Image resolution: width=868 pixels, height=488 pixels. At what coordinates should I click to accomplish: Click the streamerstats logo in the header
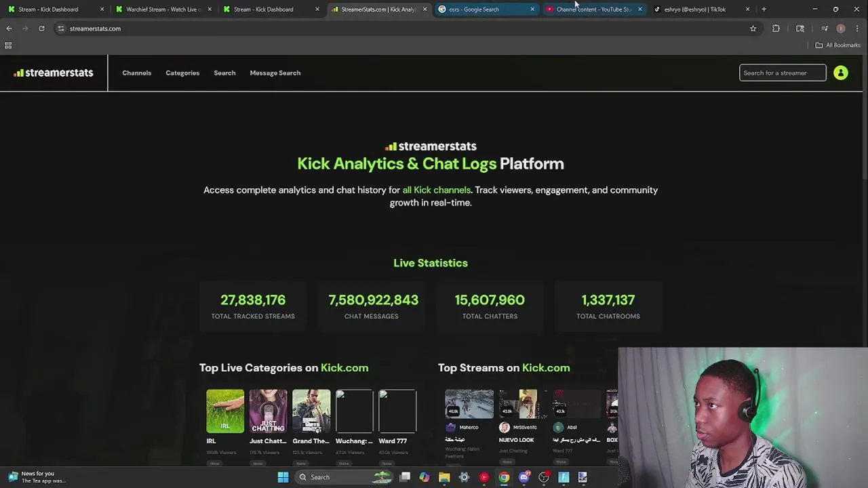[54, 73]
